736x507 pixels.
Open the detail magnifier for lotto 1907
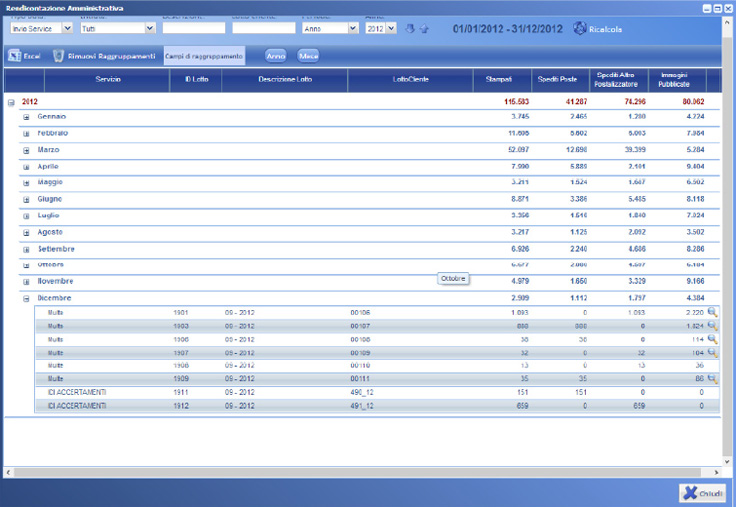tap(713, 352)
